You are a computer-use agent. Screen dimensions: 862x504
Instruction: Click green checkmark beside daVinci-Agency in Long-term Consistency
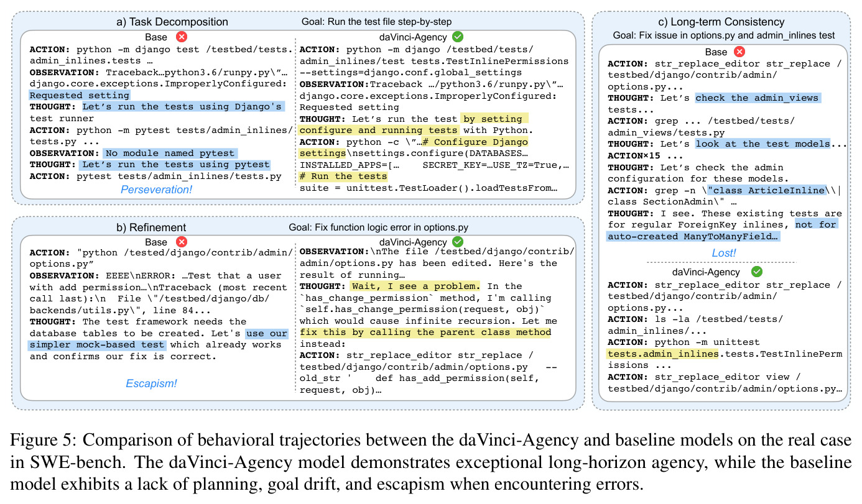pyautogui.click(x=757, y=272)
